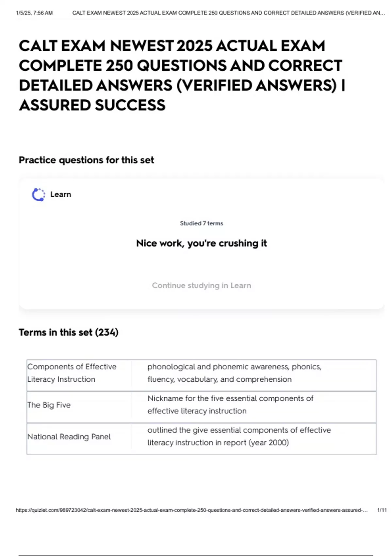Viewport: 392px width, 556px height.
Task: Click Continue studying in Learn
Action: tap(201, 285)
